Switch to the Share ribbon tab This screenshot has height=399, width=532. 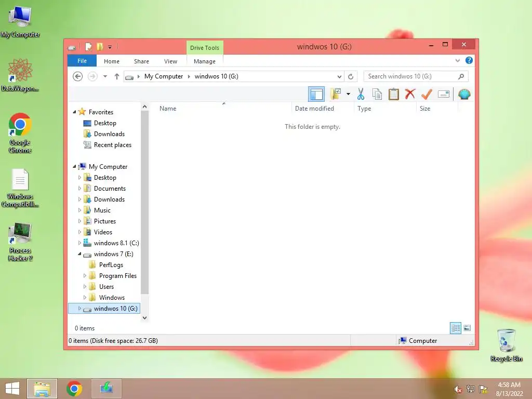tap(141, 61)
